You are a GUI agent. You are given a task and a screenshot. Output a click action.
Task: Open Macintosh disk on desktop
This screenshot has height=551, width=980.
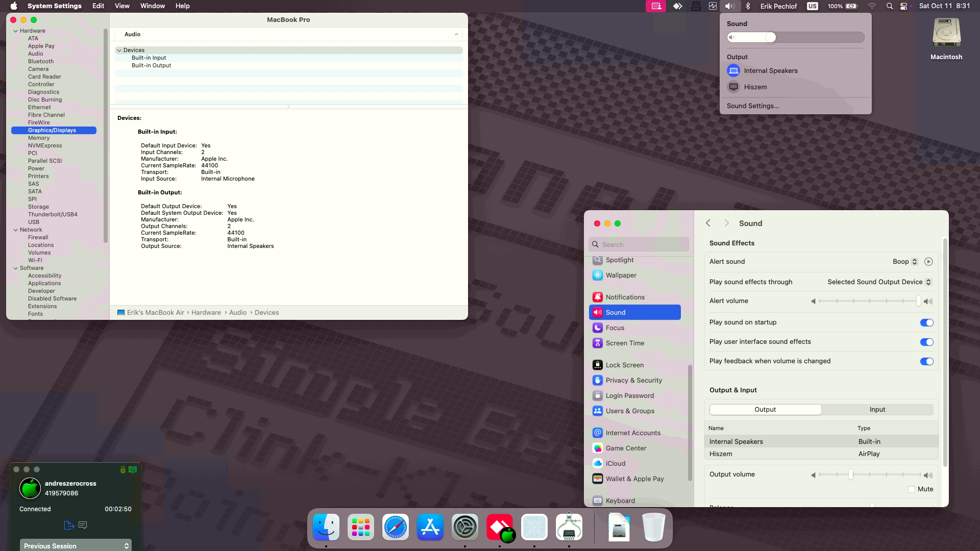pyautogui.click(x=946, y=39)
